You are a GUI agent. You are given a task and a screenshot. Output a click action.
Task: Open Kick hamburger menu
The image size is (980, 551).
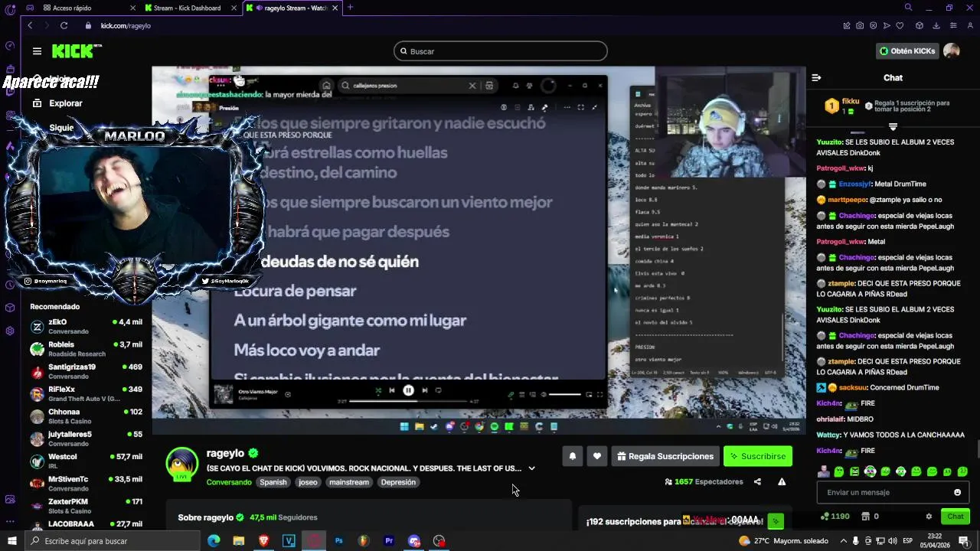coord(37,51)
